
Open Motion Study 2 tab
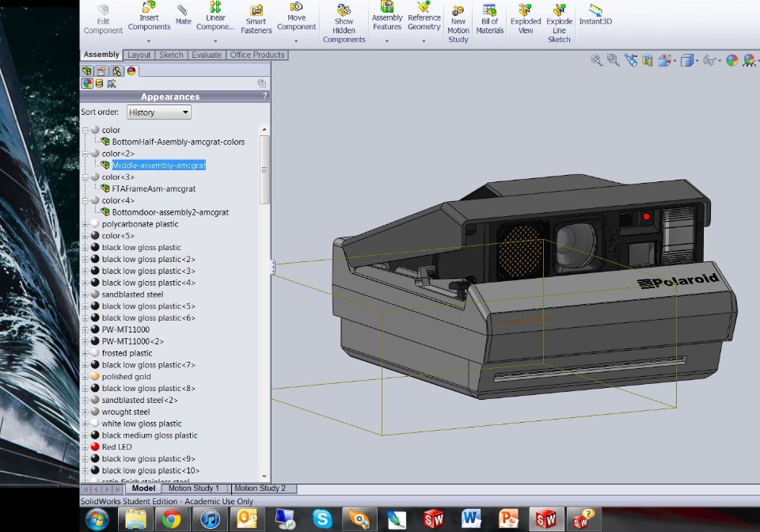(x=260, y=488)
